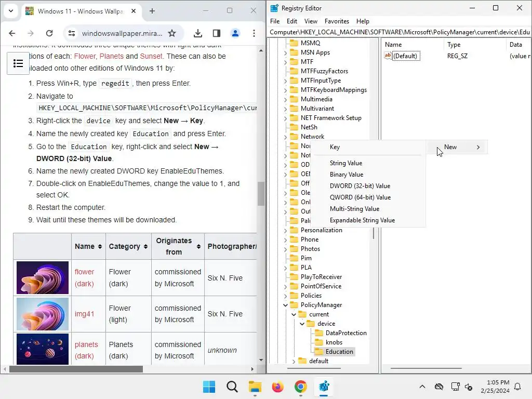Click the Chrome forward arrow
This screenshot has width=532, height=399.
click(31, 33)
